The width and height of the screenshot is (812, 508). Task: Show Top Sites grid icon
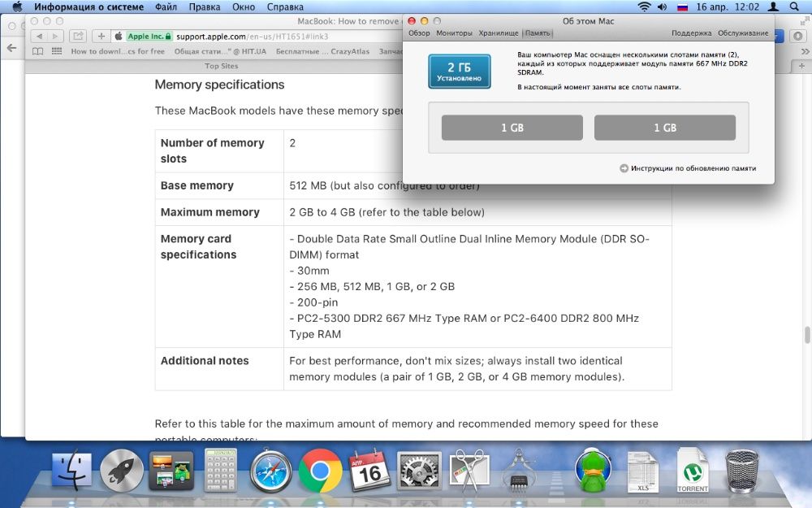[57, 51]
